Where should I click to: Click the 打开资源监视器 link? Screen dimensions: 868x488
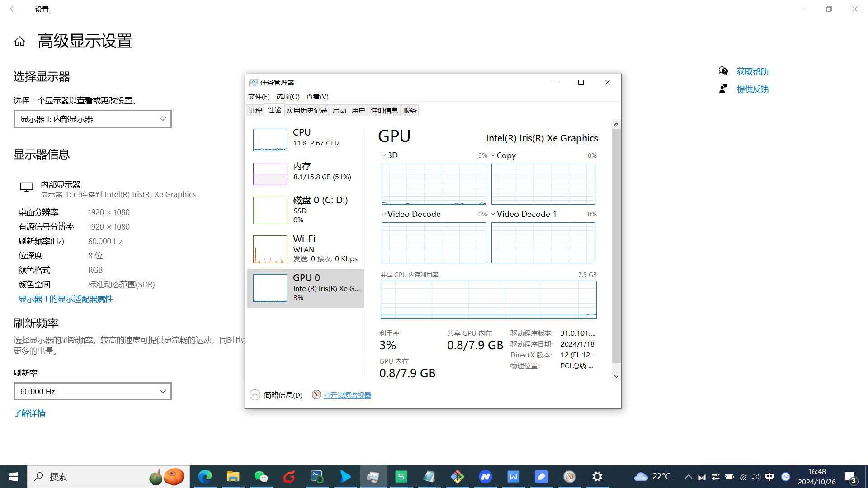point(347,395)
